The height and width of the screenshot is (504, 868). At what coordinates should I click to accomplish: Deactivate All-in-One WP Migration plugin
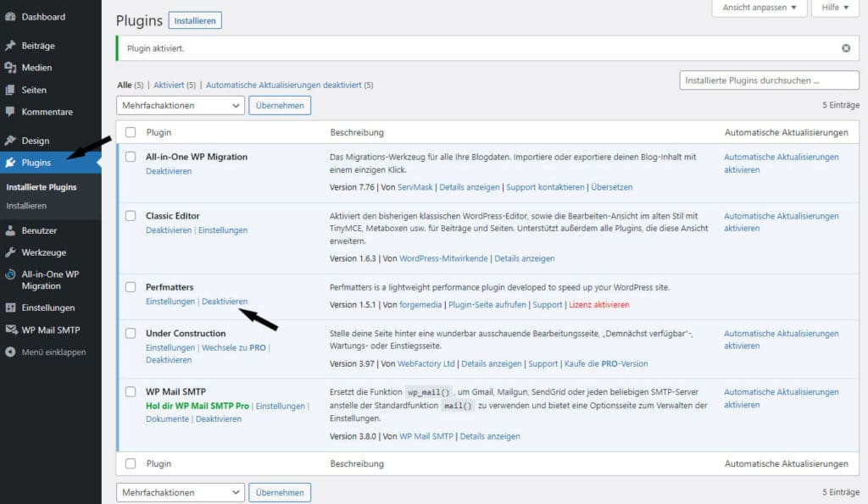(x=169, y=171)
